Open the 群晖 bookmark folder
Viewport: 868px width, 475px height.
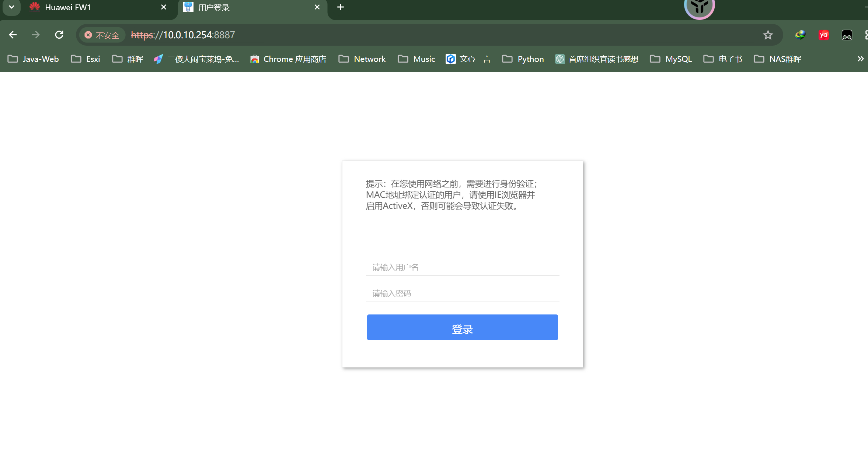128,59
